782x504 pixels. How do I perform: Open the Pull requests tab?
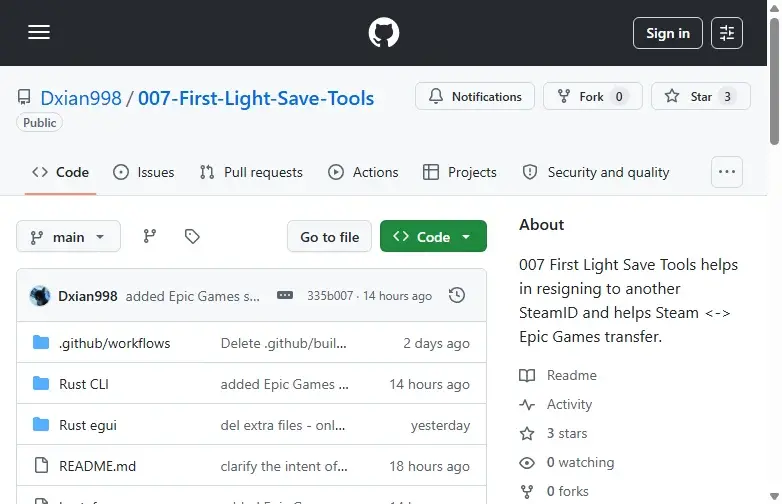click(251, 172)
